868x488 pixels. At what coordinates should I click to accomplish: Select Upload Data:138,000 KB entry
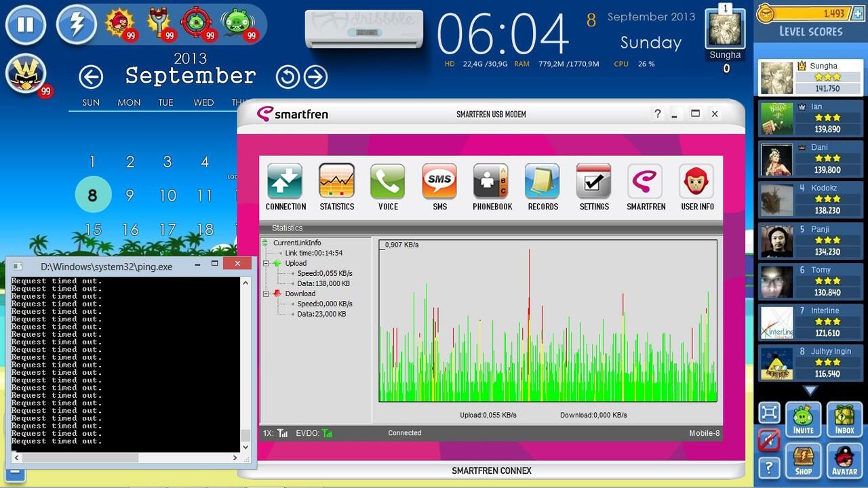tap(323, 283)
